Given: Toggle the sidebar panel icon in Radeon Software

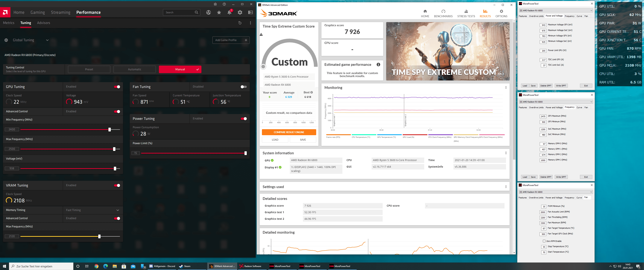Looking at the screenshot, I should (250, 12).
